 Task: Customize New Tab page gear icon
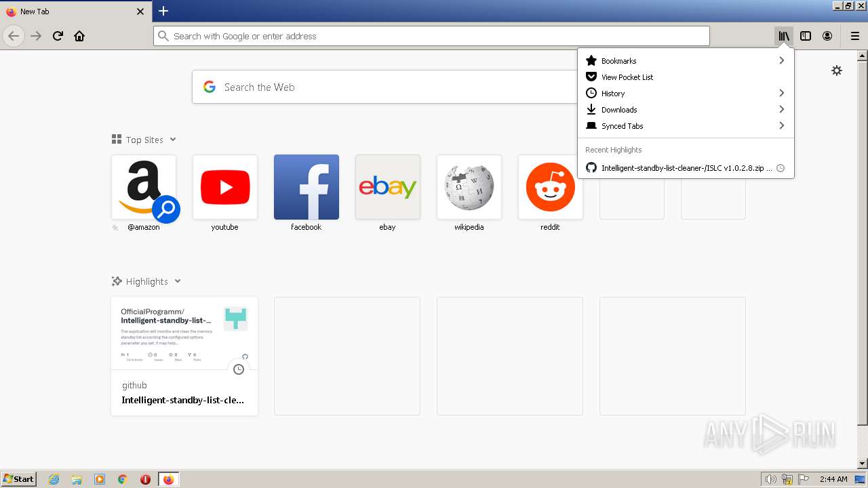click(837, 70)
